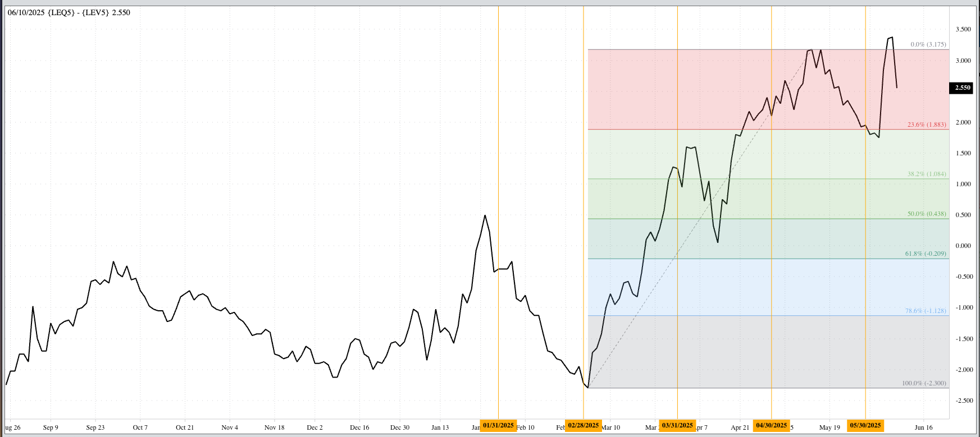The image size is (980, 437).
Task: Click the -2.500 price axis label
Action: coord(963,401)
